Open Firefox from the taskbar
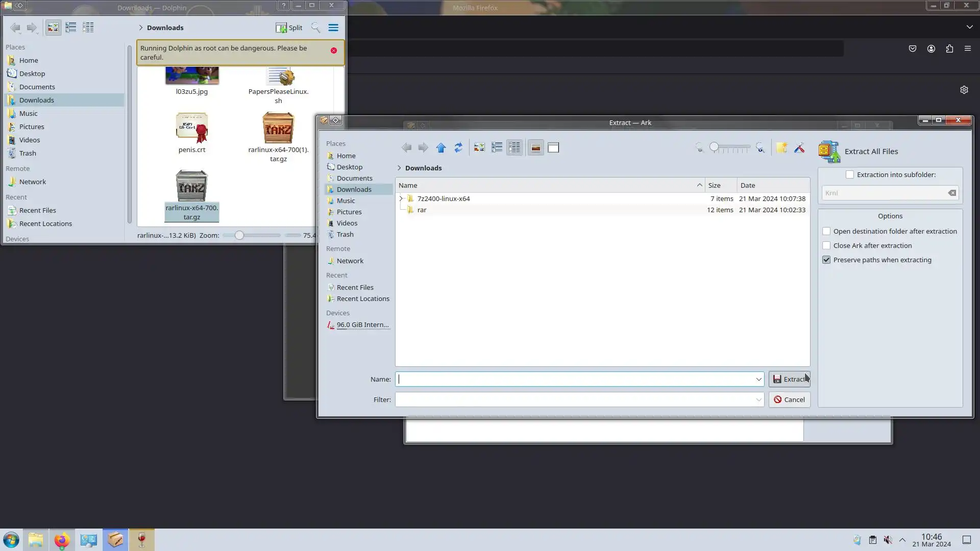 pyautogui.click(x=62, y=540)
